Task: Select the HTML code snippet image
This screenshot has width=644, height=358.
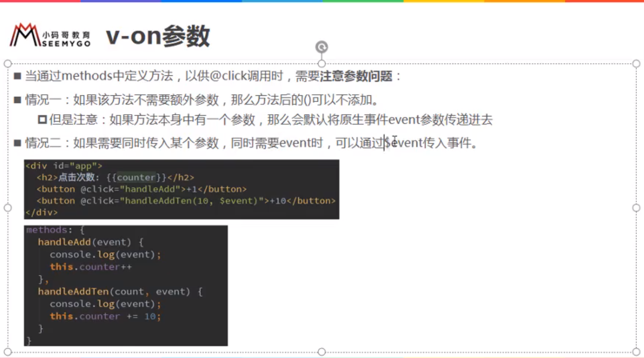Action: pos(181,189)
